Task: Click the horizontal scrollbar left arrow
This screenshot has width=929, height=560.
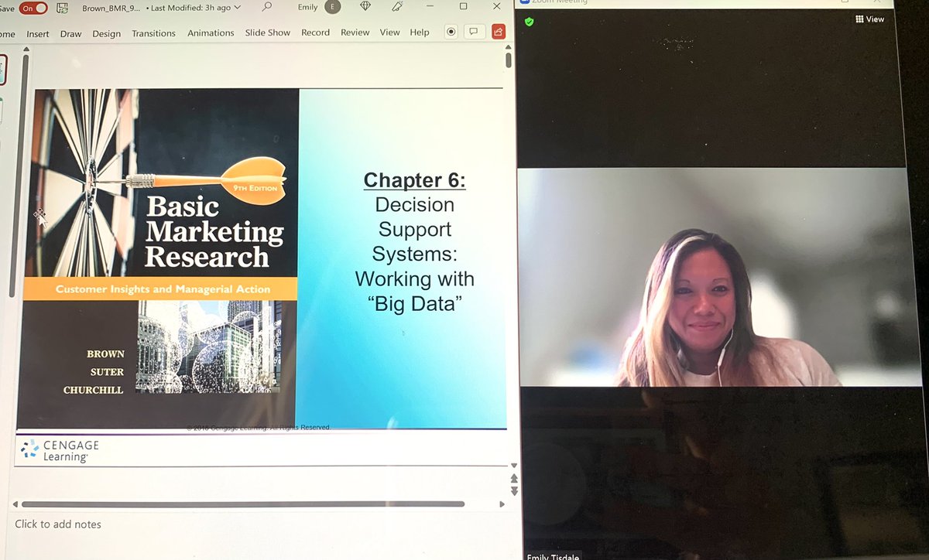Action: pos(16,504)
